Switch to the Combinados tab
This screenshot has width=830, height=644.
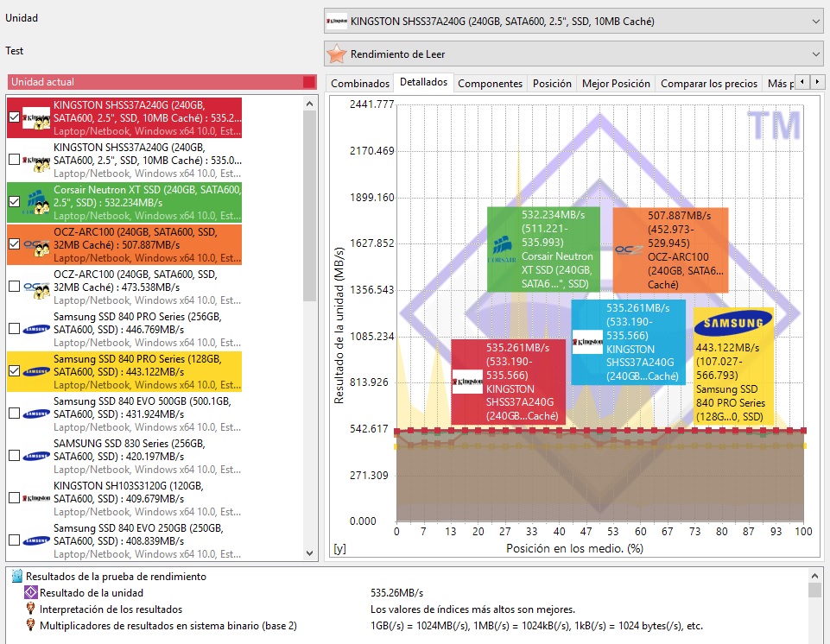tap(360, 84)
